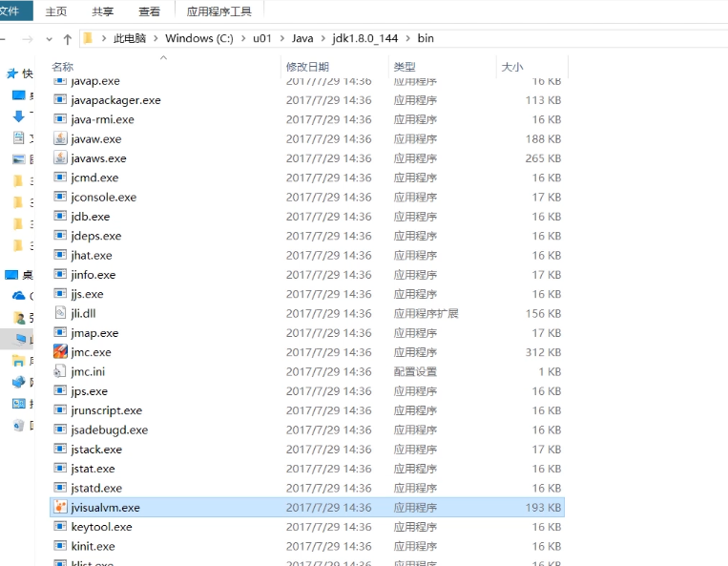Click the jstack.exe file icon
This screenshot has height=566, width=728.
60,449
